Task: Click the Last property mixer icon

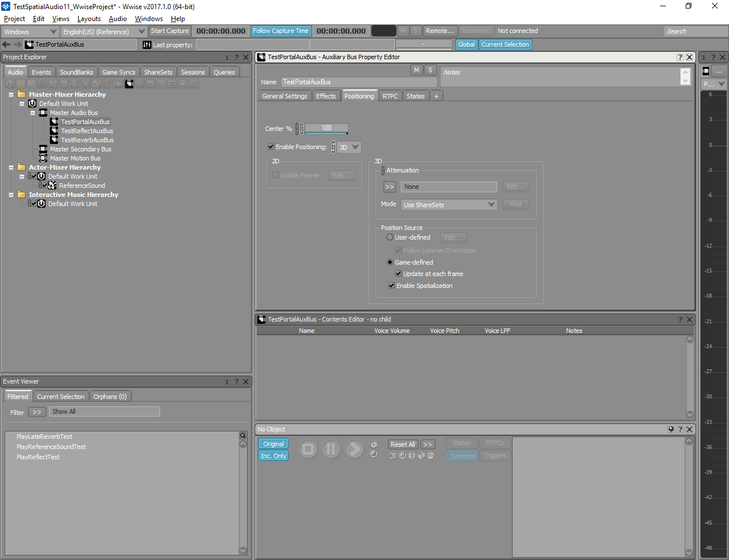Action: 147,45
